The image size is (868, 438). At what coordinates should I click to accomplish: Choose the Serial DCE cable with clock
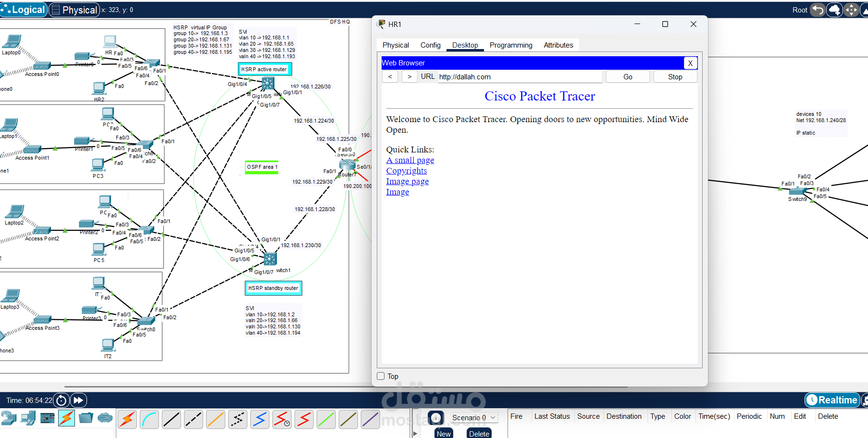click(x=282, y=420)
